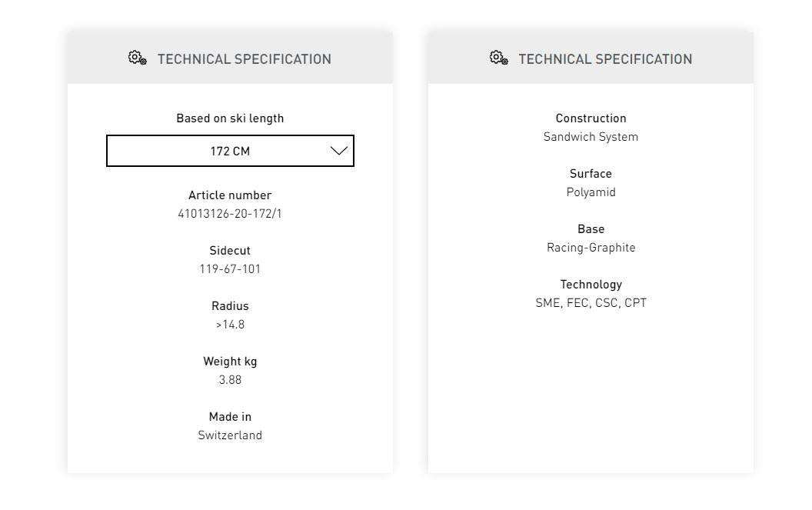
Task: Click the right Technical Specification heading
Action: point(605,59)
